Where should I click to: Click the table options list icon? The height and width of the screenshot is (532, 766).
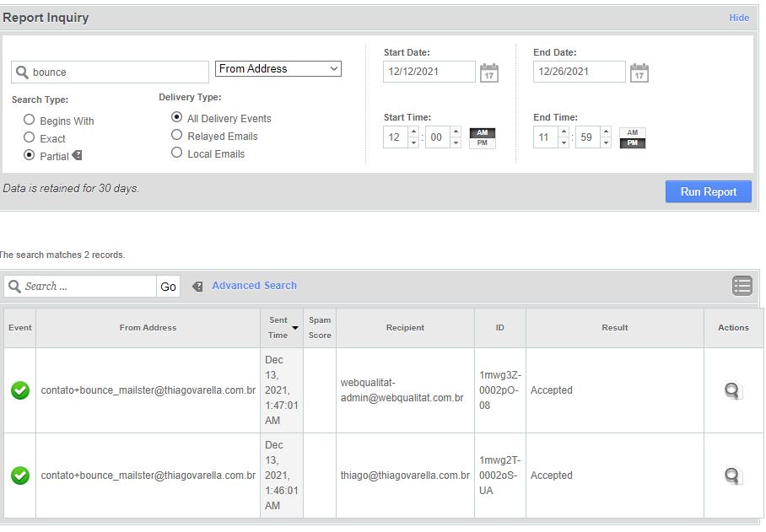[x=742, y=286]
